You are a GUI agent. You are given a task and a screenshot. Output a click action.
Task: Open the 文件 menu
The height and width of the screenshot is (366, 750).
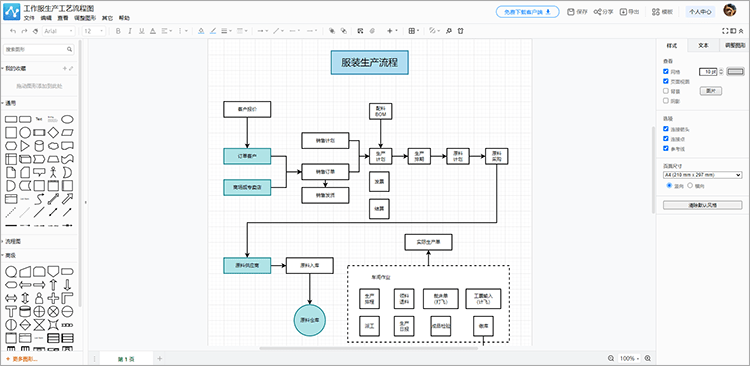pos(29,18)
